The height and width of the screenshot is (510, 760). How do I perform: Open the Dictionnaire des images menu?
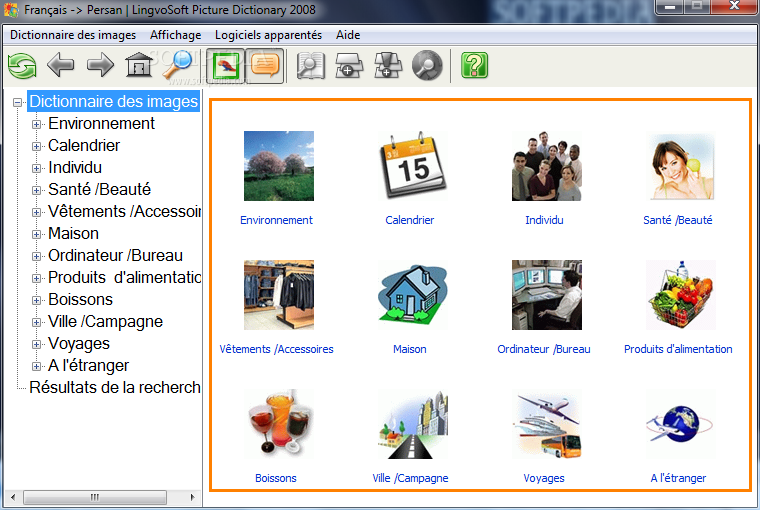(x=73, y=35)
